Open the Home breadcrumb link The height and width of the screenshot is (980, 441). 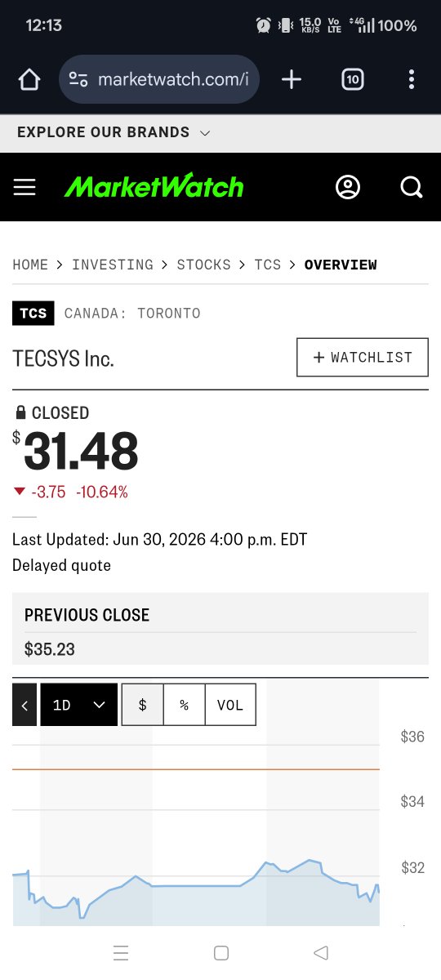click(30, 265)
